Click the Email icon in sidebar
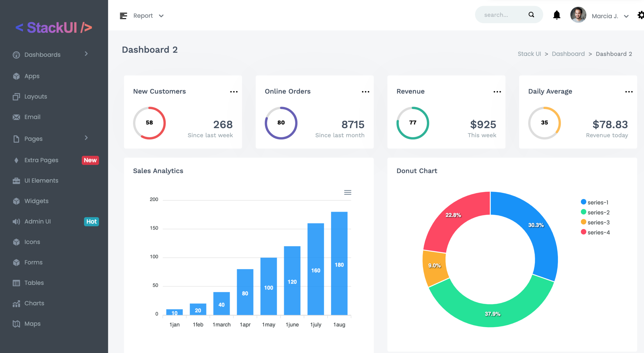Image resolution: width=644 pixels, height=353 pixels. (16, 117)
